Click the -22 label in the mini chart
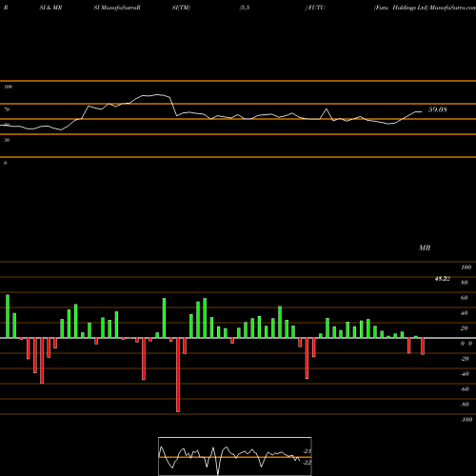 [307, 463]
